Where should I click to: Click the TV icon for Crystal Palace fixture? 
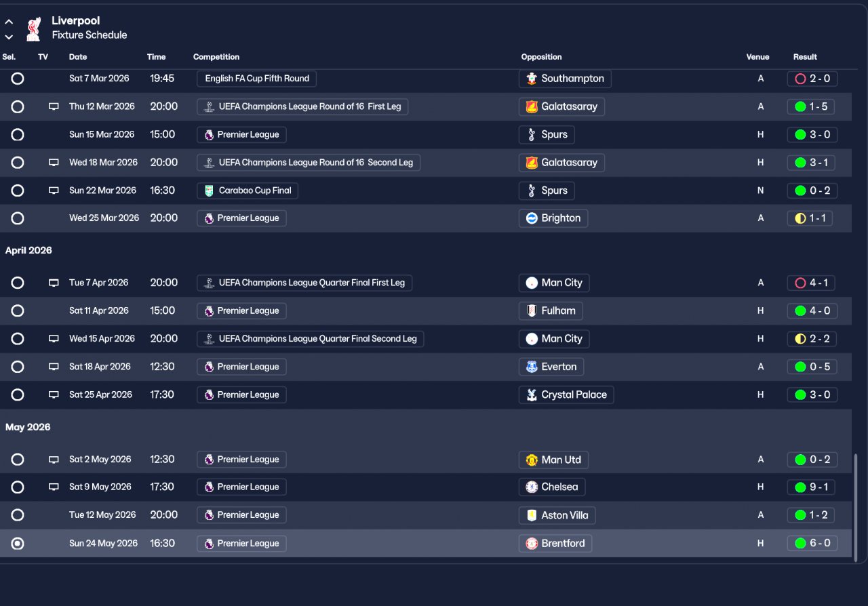(54, 395)
